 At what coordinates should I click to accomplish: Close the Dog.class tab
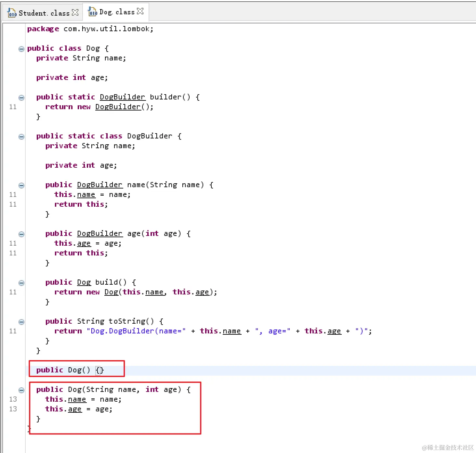[140, 11]
